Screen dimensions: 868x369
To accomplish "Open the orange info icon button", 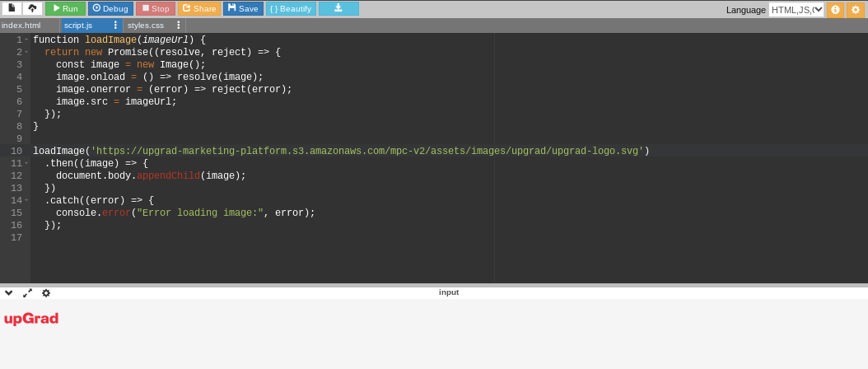I will (835, 9).
